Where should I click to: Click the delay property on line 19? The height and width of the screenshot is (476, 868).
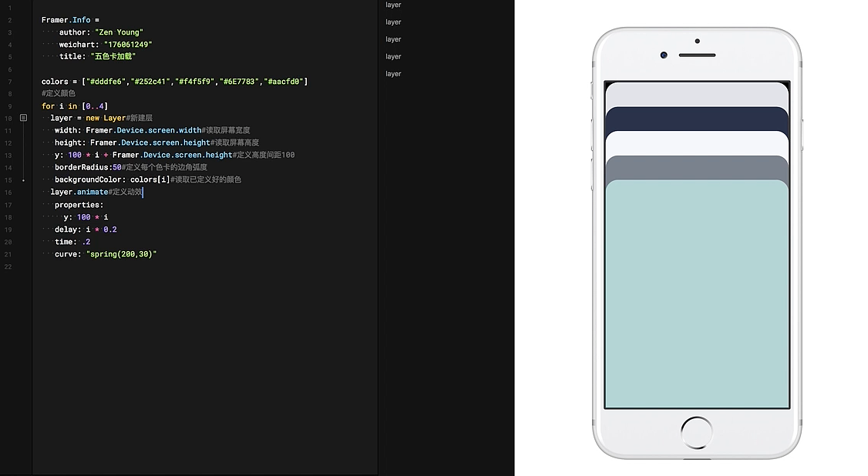click(68, 230)
